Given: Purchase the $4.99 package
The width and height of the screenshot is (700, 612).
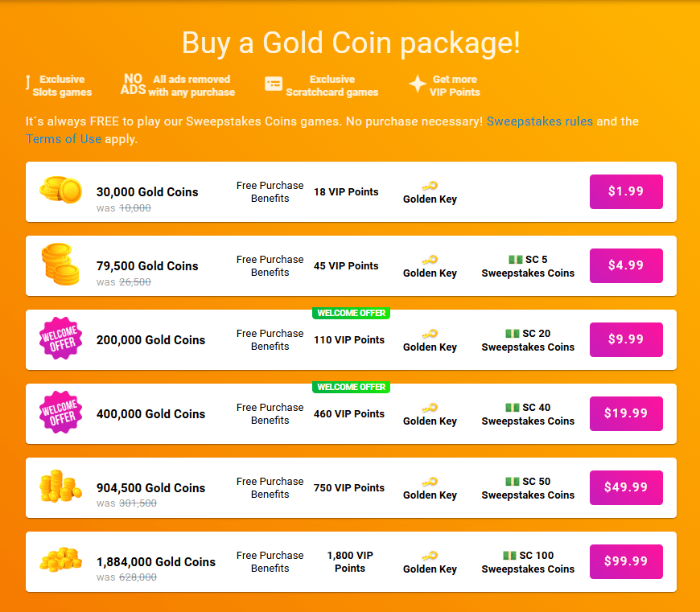Looking at the screenshot, I should tap(626, 265).
